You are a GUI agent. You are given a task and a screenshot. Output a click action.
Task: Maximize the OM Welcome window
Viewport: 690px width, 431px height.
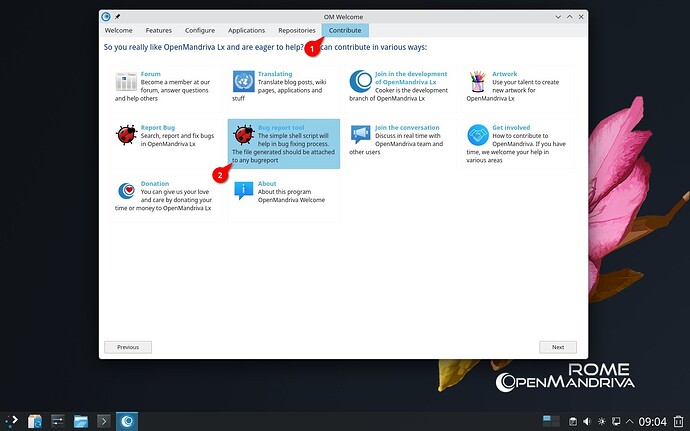tap(569, 17)
